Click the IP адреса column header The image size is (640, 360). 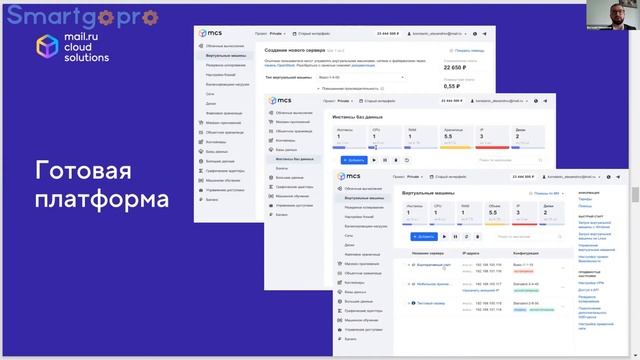point(471,253)
